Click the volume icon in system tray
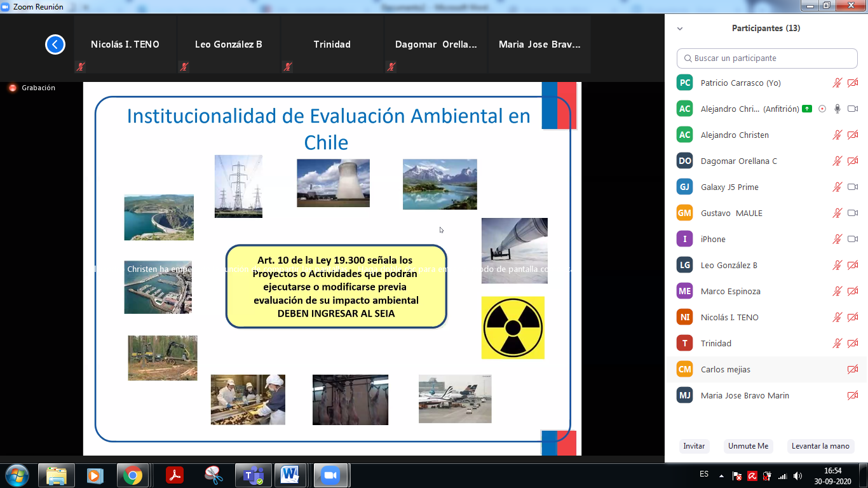 point(797,475)
